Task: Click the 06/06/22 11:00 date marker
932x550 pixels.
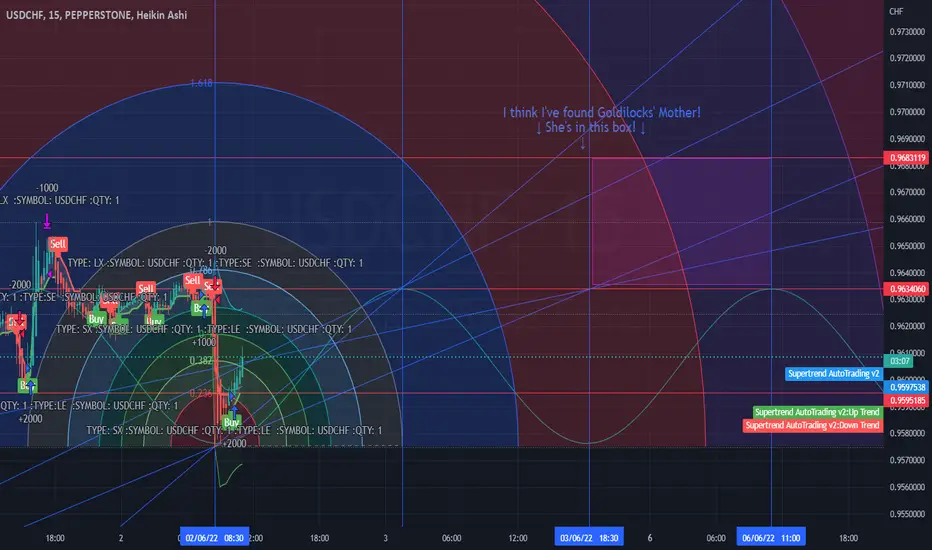Action: (x=771, y=538)
